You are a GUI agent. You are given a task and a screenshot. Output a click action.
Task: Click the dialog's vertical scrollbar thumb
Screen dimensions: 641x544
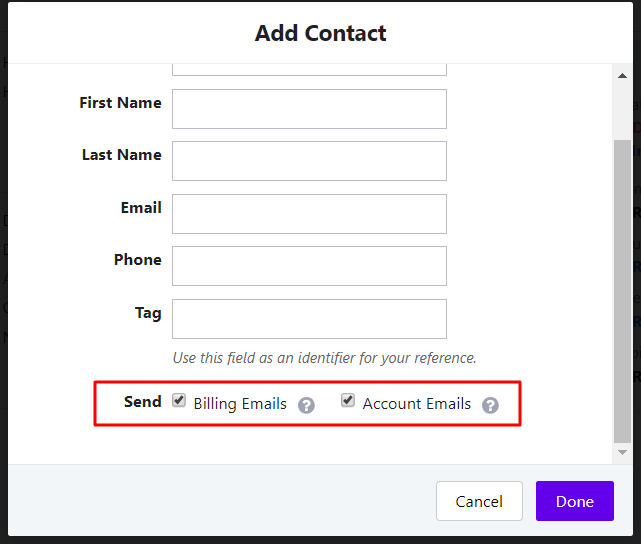(623, 291)
